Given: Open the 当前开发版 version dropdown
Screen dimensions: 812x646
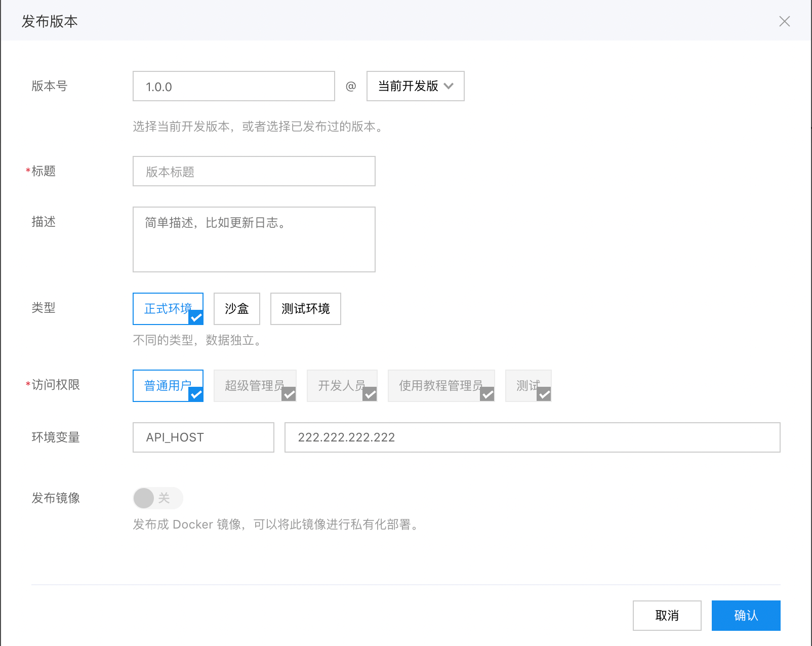Looking at the screenshot, I should click(x=415, y=86).
